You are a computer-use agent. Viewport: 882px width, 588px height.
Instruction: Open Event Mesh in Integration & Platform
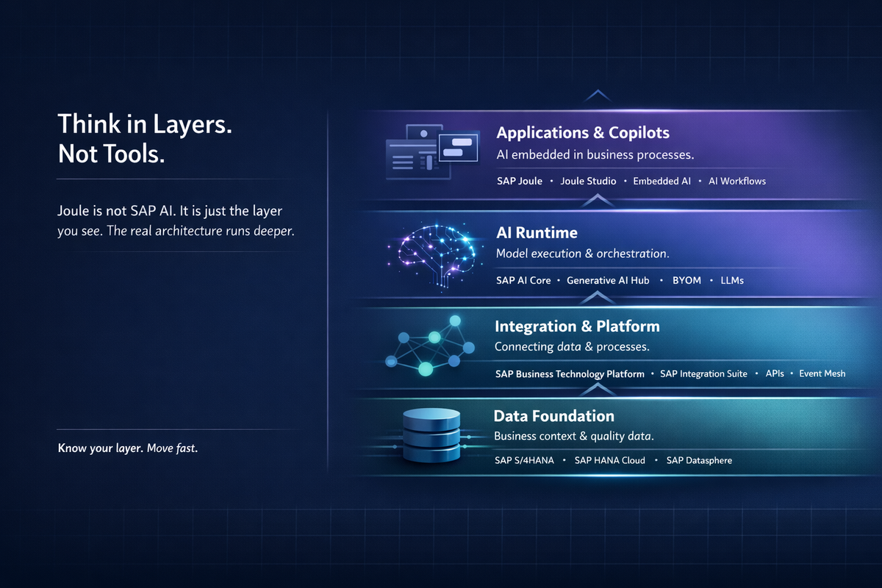coord(822,373)
